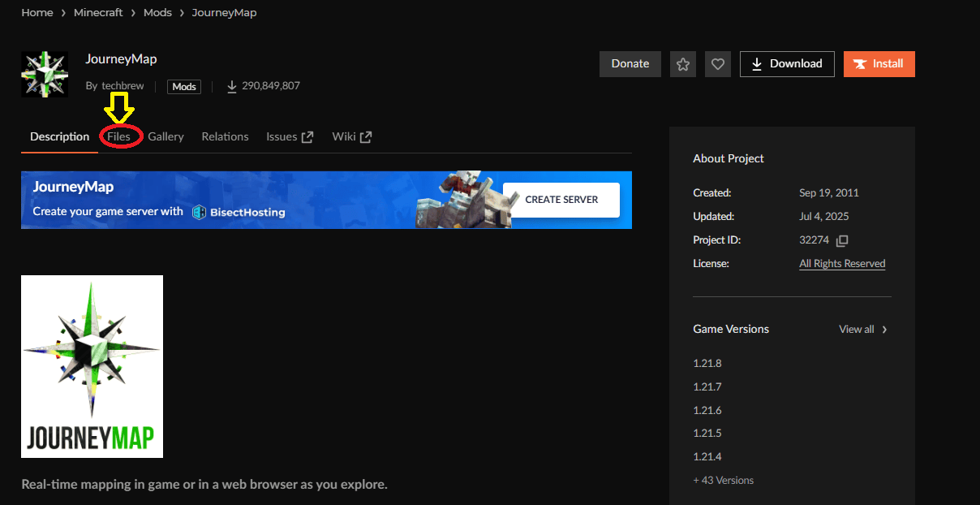
Task: Copy the Project ID using copy icon
Action: [842, 240]
